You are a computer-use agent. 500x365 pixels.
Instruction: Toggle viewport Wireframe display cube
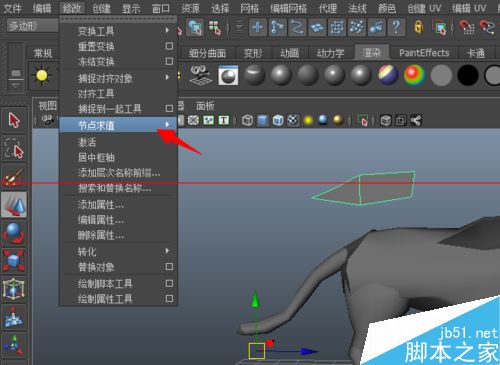click(247, 120)
